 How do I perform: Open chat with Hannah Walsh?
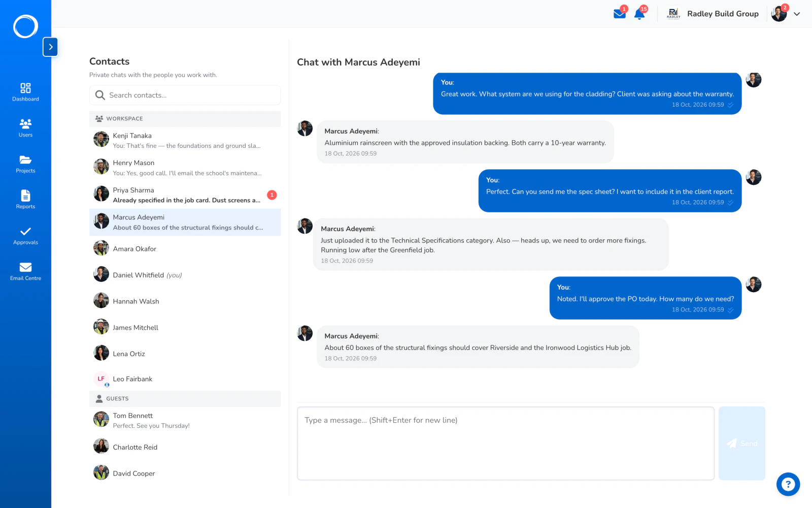[x=185, y=301]
